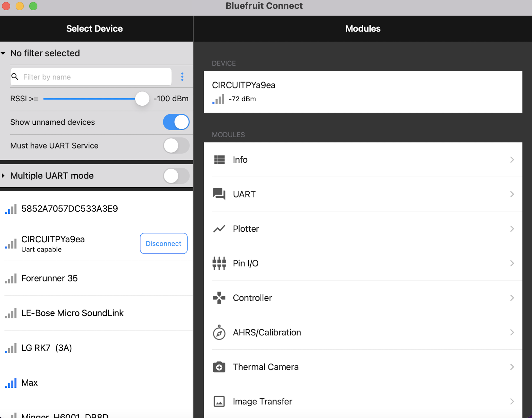Image resolution: width=532 pixels, height=418 pixels.
Task: Click the RSSI slider thumb
Action: (142, 99)
